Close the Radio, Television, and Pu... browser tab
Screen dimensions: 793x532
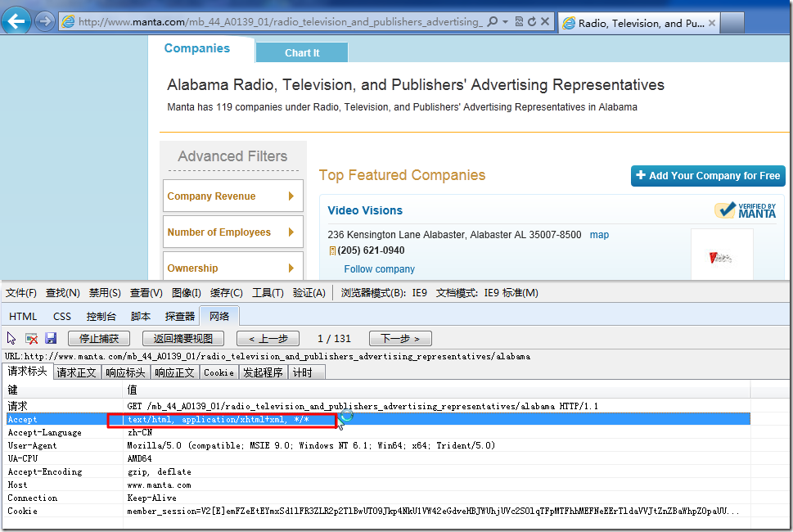click(712, 23)
